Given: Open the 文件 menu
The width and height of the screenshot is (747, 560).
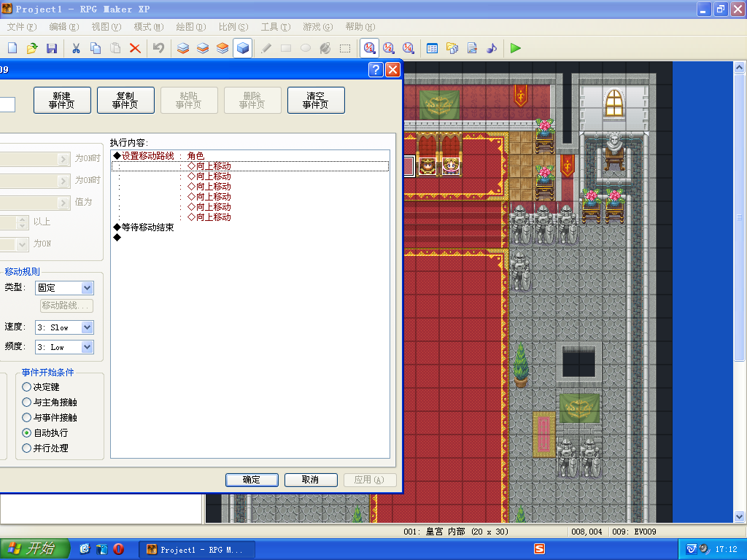Looking at the screenshot, I should click(21, 27).
